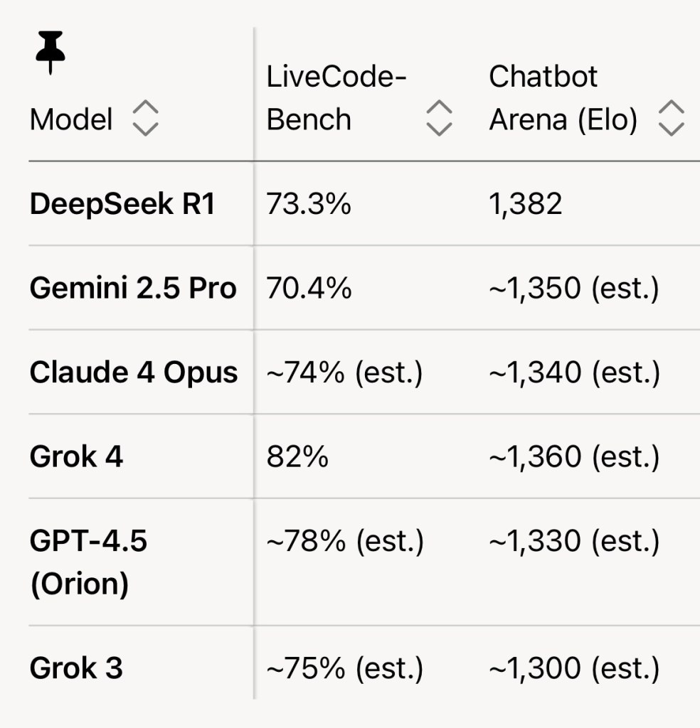
Task: Click the pin icon above Model
Action: tap(49, 55)
